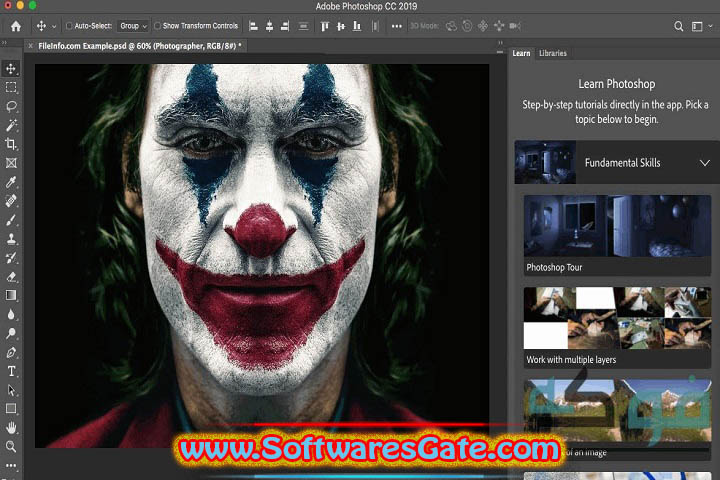The height and width of the screenshot is (480, 720).
Task: Select the Pen tool
Action: click(x=11, y=352)
